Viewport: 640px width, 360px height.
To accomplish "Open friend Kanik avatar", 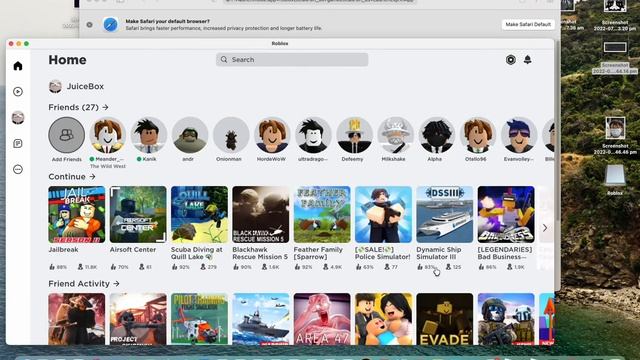I will (149, 135).
